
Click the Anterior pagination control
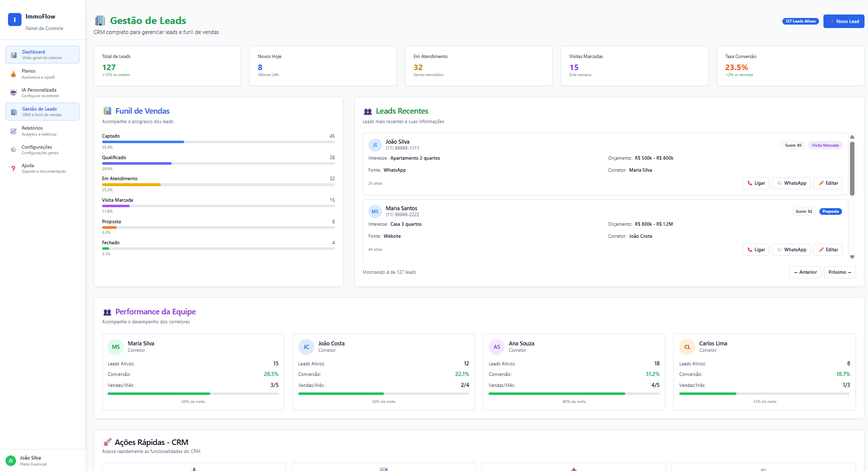(x=805, y=272)
